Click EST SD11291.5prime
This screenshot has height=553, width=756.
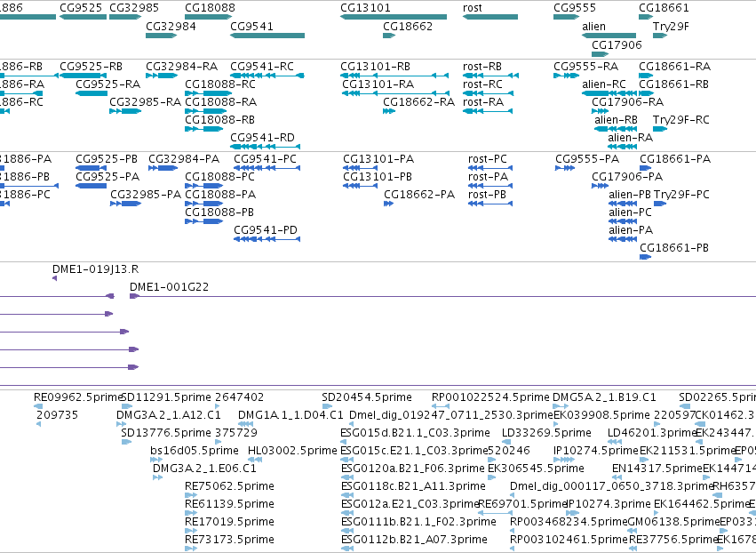166,397
